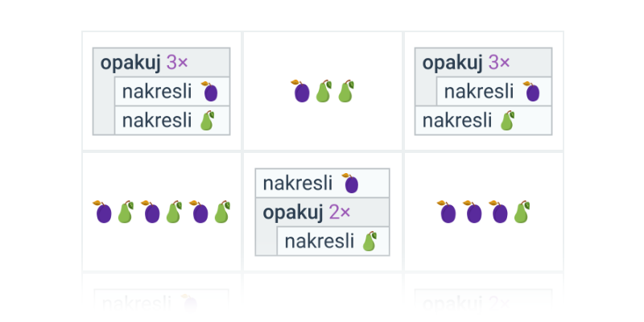Select the plum icon in the top-right code block
This screenshot has height=322, width=644.
[x=531, y=92]
